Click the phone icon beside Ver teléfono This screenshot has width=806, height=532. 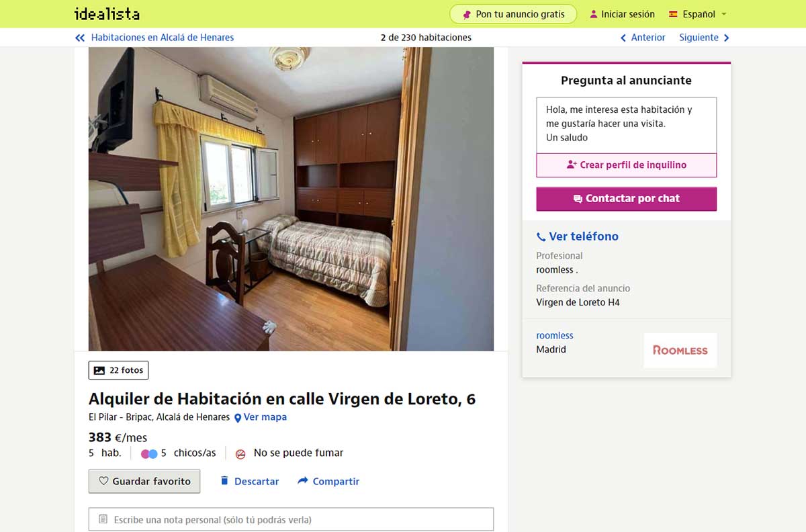click(541, 236)
